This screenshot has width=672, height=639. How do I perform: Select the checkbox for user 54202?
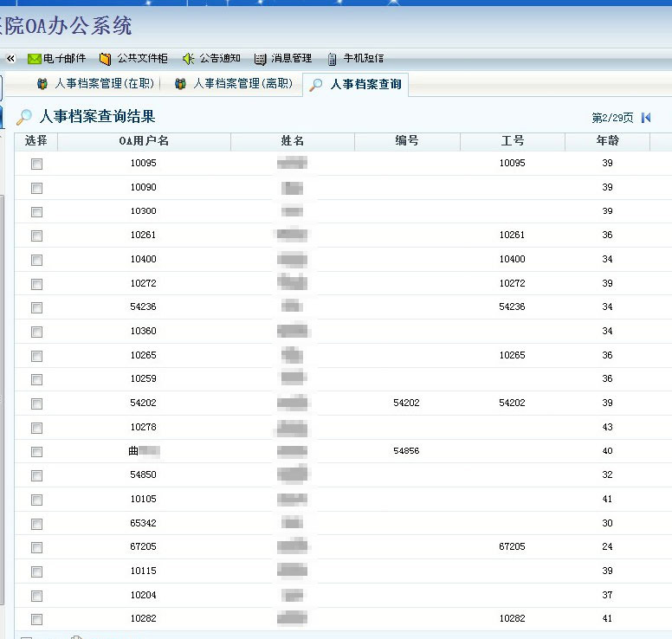pyautogui.click(x=37, y=403)
